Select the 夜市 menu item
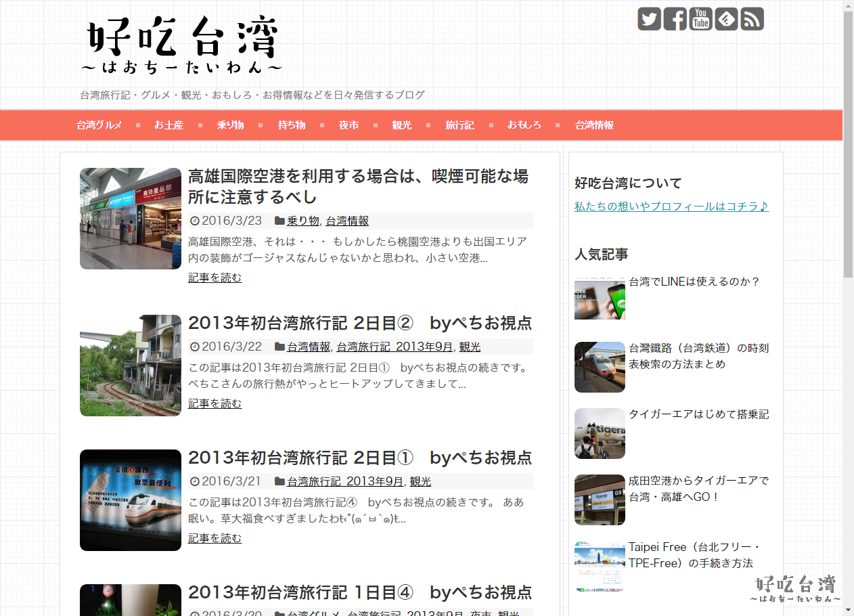Image resolution: width=854 pixels, height=616 pixels. 349,125
